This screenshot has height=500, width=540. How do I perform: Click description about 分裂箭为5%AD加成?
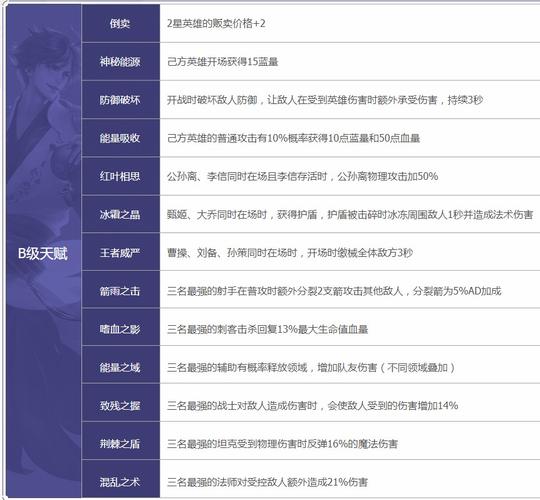pos(334,291)
